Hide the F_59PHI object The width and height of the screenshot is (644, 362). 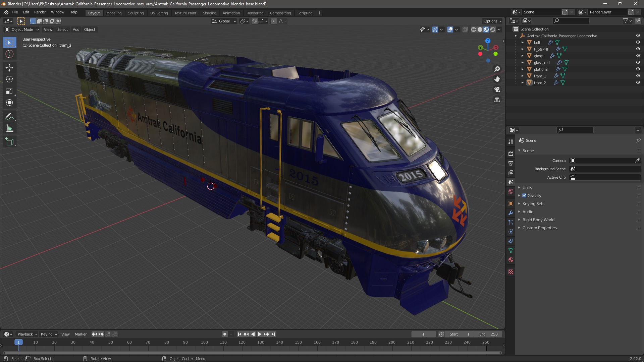click(x=638, y=49)
